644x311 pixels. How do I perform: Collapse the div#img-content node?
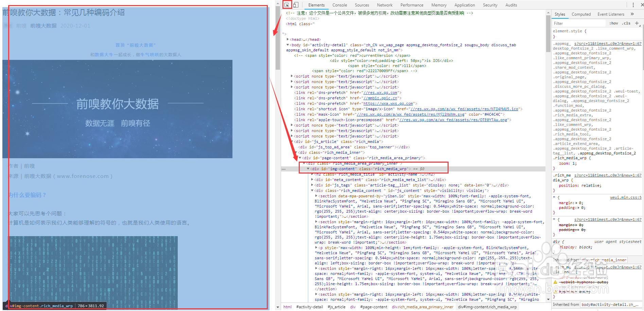point(308,169)
